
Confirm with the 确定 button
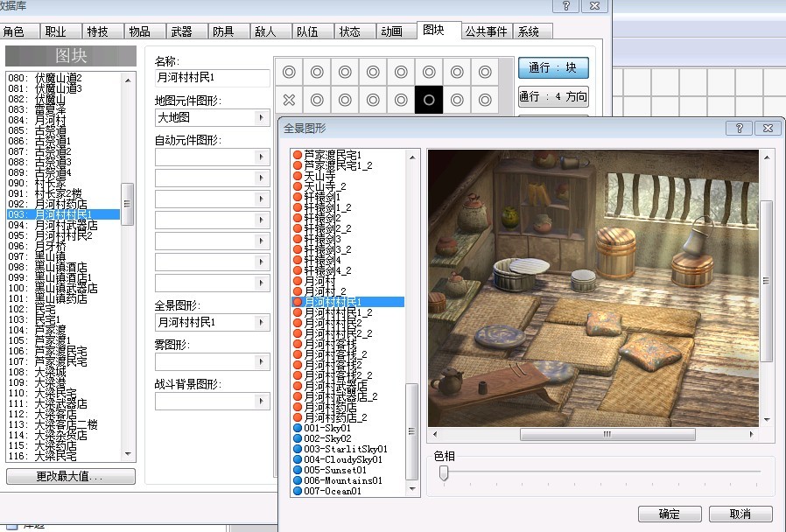pyautogui.click(x=670, y=514)
